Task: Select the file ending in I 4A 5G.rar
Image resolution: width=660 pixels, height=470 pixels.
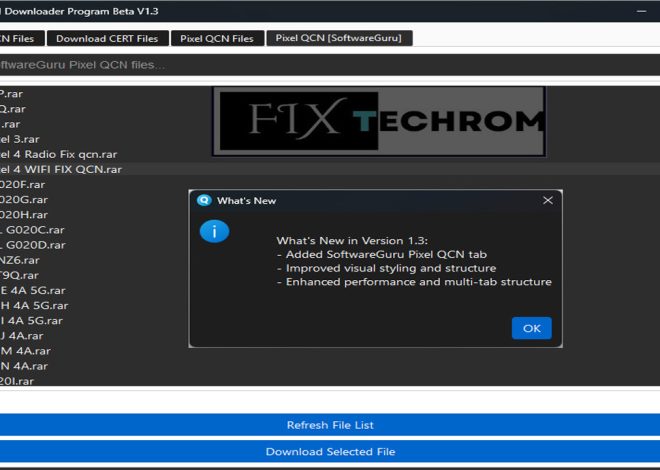Action: (32, 321)
